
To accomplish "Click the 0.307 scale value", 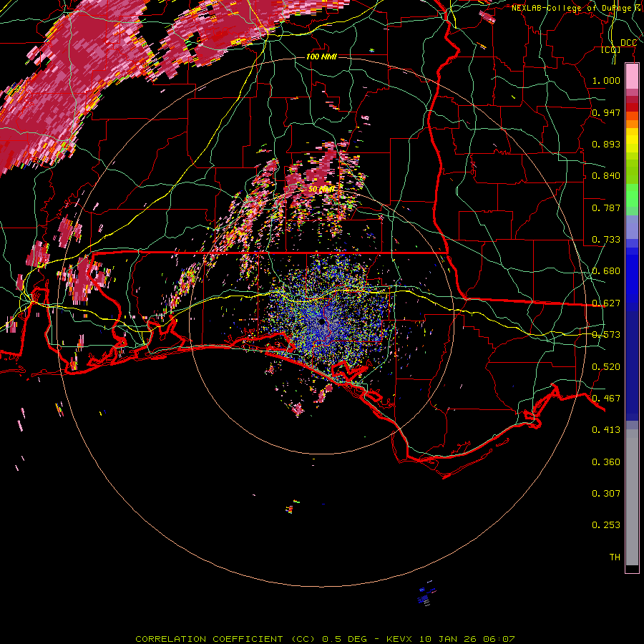I will pos(606,494).
